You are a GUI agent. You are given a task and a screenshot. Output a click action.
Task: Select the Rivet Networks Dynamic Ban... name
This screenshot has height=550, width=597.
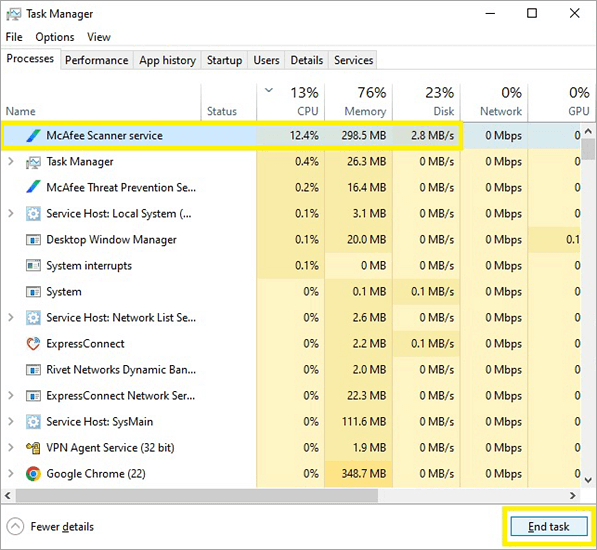click(121, 370)
